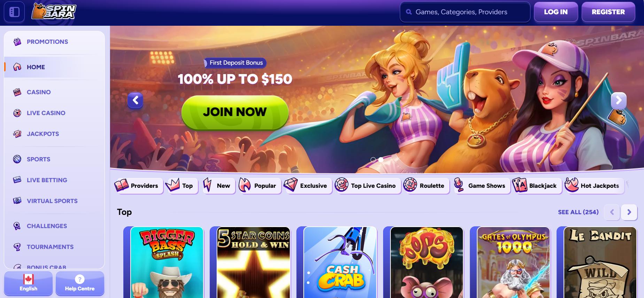This screenshot has height=298, width=644.
Task: Show next banner slide arrow
Action: [619, 100]
